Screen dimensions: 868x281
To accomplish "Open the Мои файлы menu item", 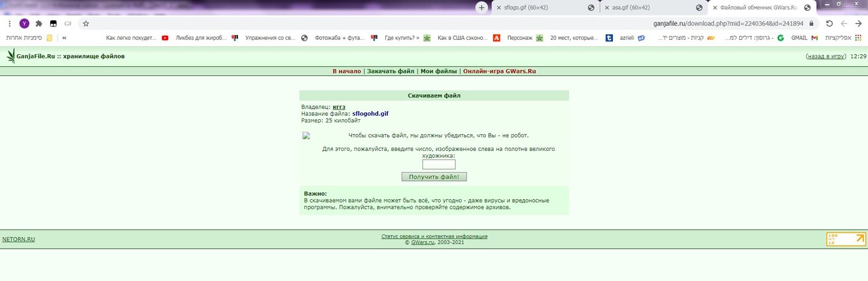I will click(x=439, y=71).
